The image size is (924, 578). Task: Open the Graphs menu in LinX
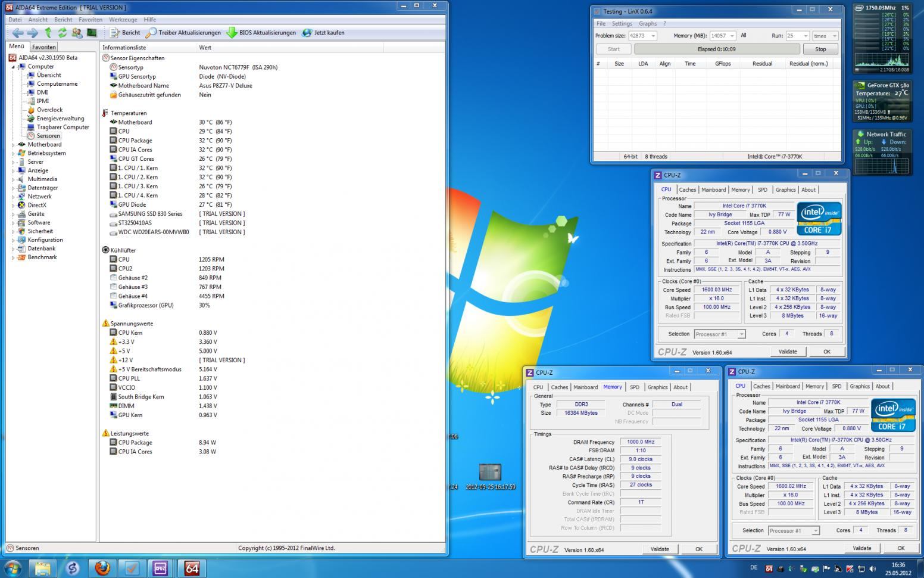(x=647, y=24)
